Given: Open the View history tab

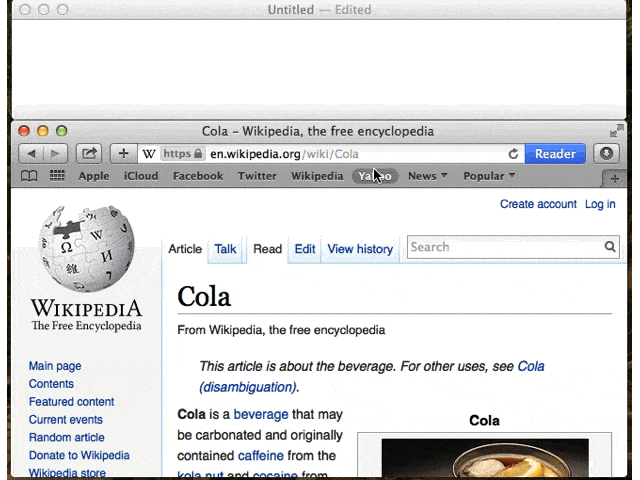Looking at the screenshot, I should (x=360, y=249).
